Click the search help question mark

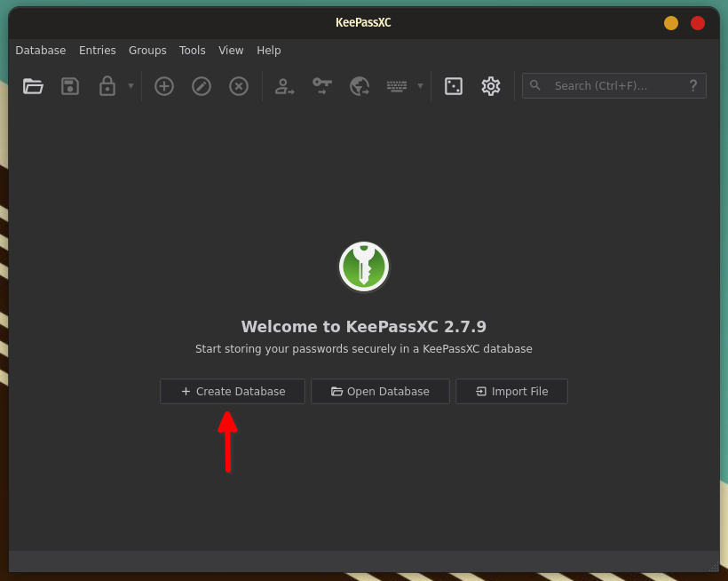pos(693,85)
